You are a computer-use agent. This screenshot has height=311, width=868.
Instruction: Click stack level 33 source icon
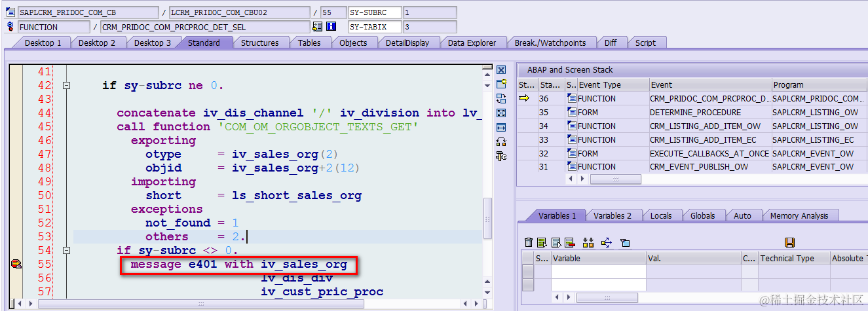(572, 139)
